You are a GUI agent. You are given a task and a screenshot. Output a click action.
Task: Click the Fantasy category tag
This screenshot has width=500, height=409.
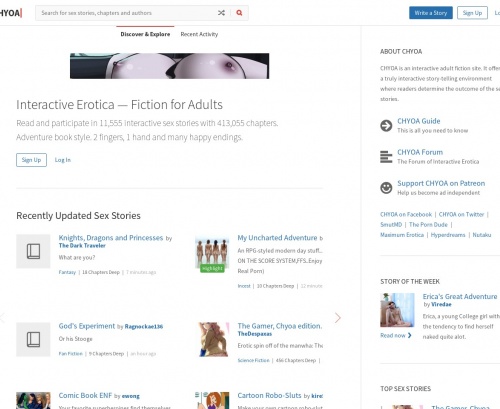click(67, 272)
